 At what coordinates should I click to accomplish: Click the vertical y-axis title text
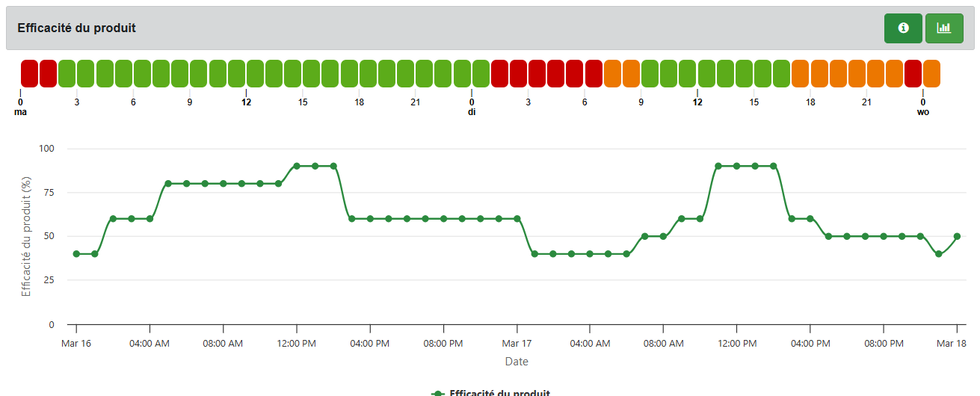(x=27, y=236)
